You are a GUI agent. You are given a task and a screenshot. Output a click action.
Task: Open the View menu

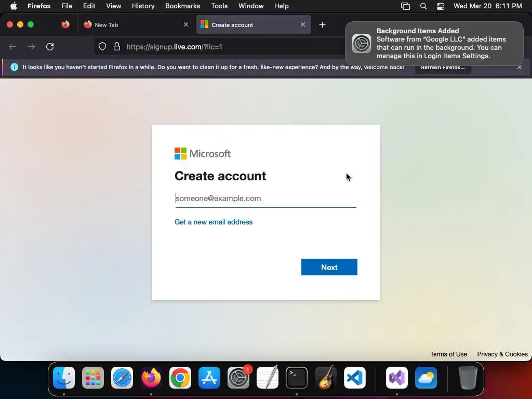[x=113, y=6]
